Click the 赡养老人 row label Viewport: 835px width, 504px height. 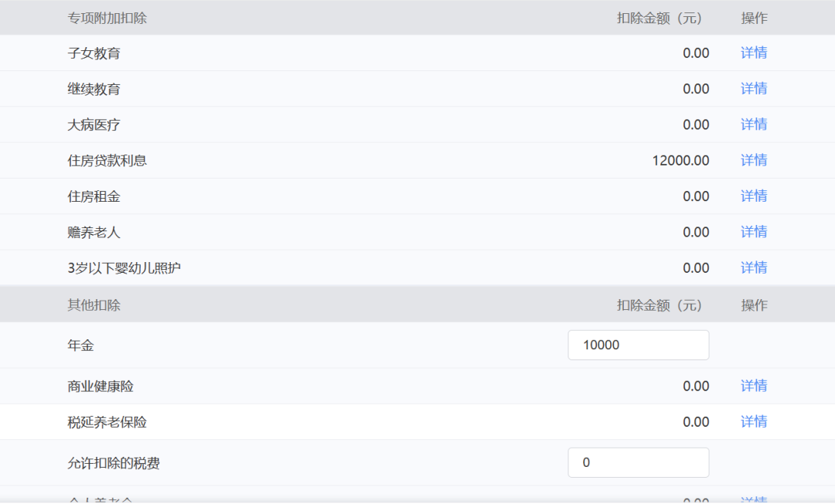tap(94, 233)
